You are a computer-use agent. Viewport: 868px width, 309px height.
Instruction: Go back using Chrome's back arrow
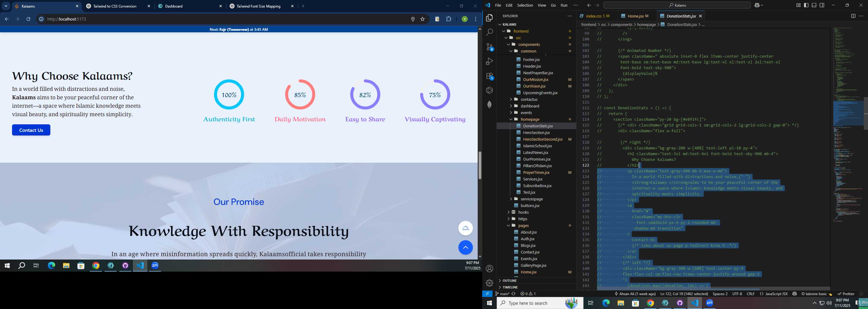pyautogui.click(x=6, y=19)
